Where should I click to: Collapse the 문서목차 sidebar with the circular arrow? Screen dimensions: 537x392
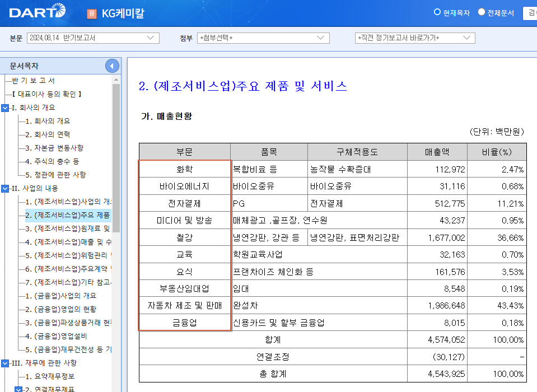(x=111, y=64)
